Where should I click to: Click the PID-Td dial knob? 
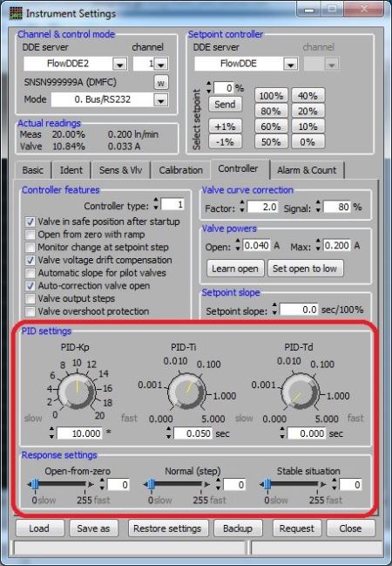coord(300,391)
